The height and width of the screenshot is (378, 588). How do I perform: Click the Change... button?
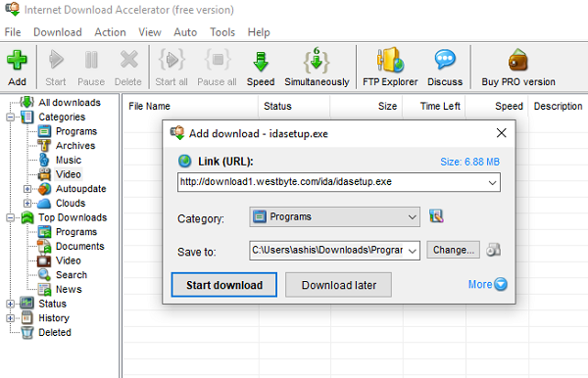[453, 250]
